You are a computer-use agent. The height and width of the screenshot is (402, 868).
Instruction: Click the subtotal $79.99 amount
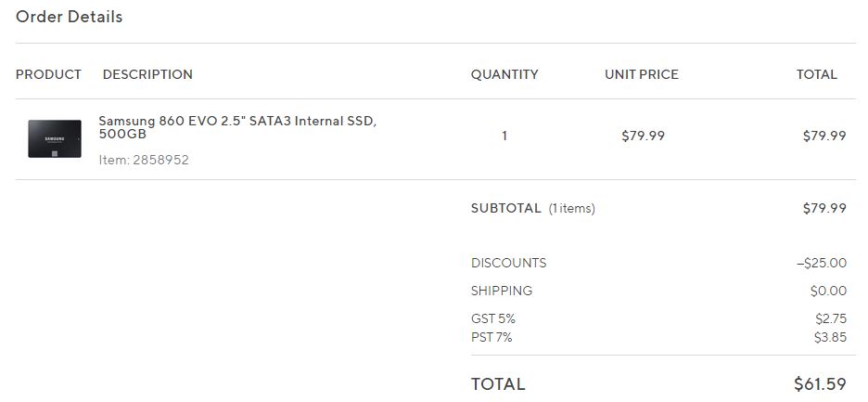tap(823, 208)
